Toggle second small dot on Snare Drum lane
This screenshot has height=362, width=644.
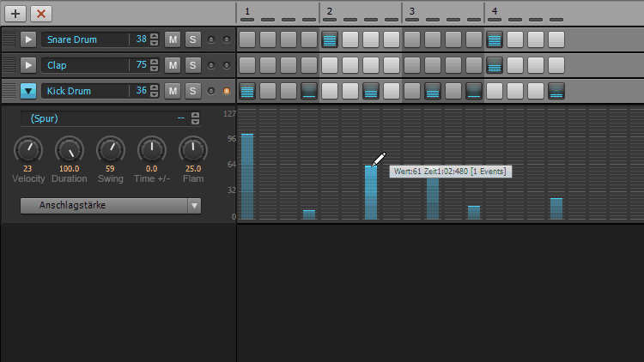click(227, 39)
